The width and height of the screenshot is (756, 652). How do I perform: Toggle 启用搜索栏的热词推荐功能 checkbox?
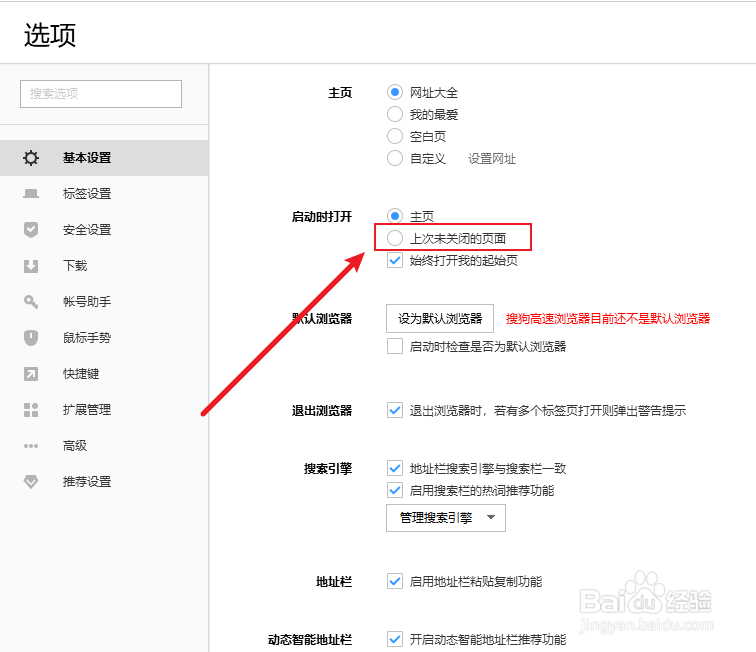tap(395, 490)
